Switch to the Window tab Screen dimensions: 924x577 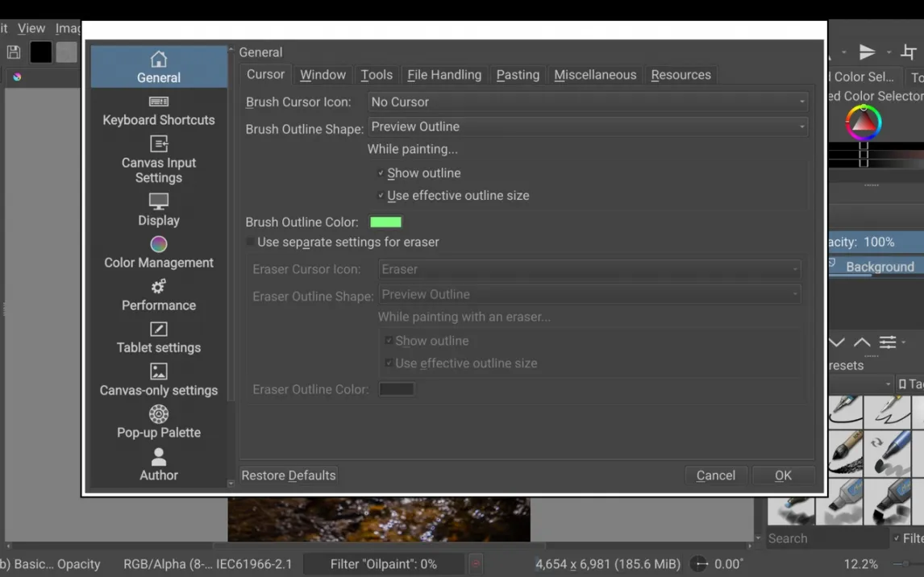tap(323, 75)
